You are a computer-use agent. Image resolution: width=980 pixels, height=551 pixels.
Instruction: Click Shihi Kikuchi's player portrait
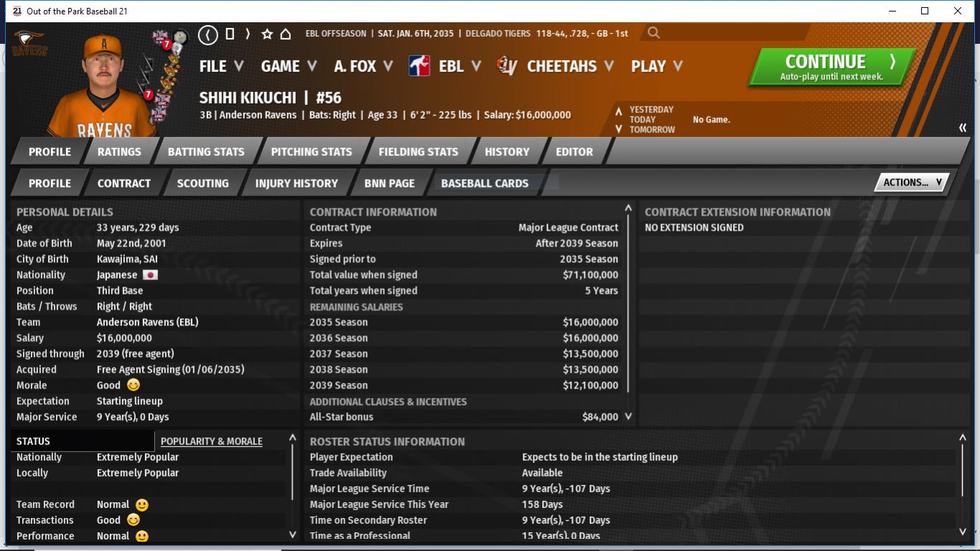tap(101, 86)
